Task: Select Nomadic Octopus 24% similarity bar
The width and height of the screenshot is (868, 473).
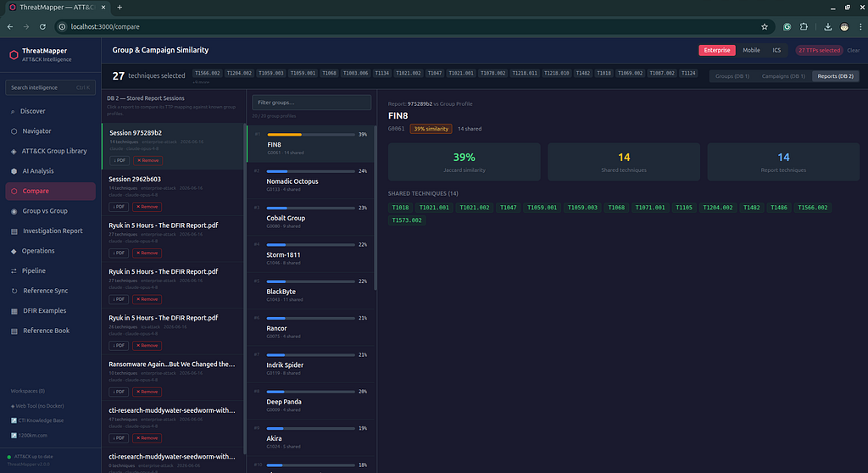Action: tap(310, 171)
